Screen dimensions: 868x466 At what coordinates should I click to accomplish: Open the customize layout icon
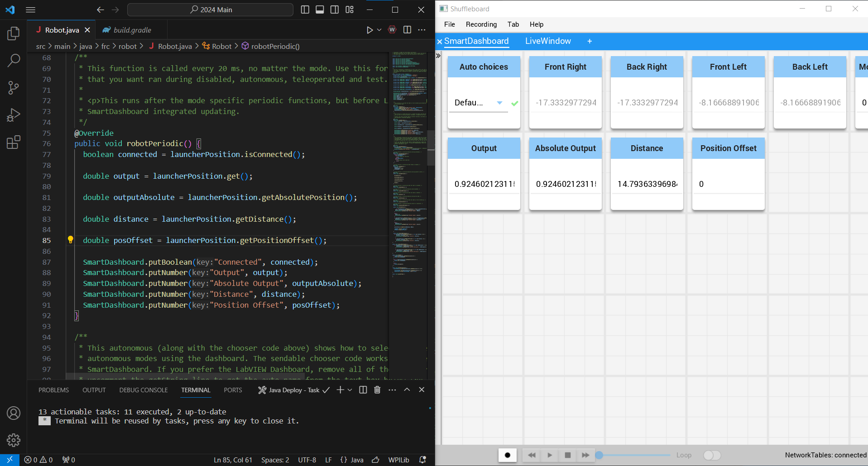pos(350,10)
